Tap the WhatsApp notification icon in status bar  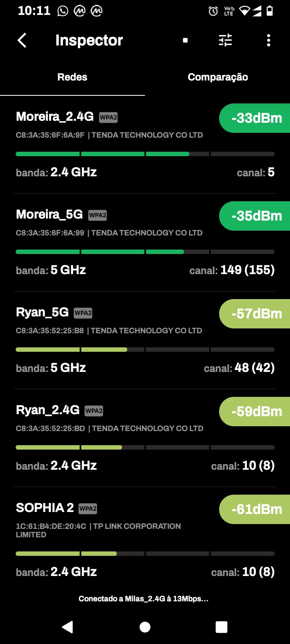pyautogui.click(x=63, y=11)
